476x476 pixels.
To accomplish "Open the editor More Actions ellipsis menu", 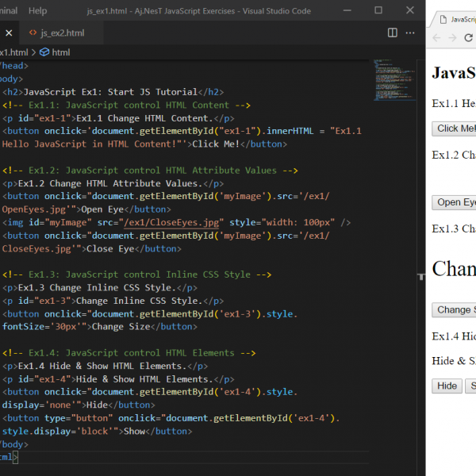I will click(x=412, y=33).
